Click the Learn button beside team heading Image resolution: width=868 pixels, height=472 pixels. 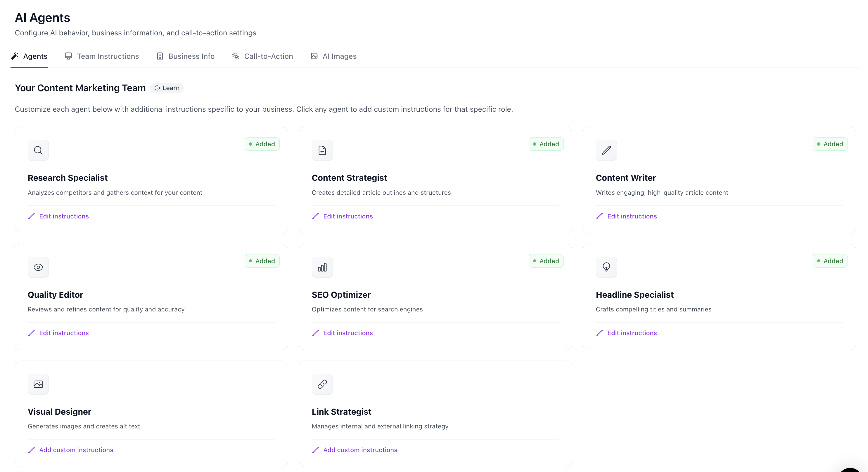(x=167, y=88)
